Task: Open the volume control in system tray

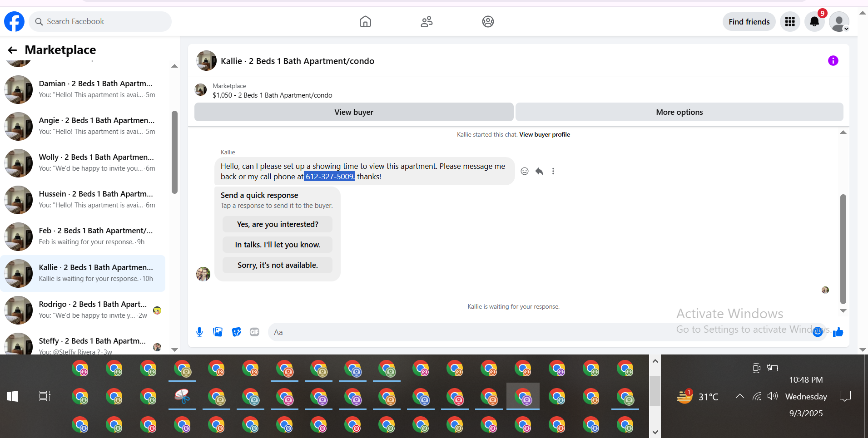Action: coord(773,396)
